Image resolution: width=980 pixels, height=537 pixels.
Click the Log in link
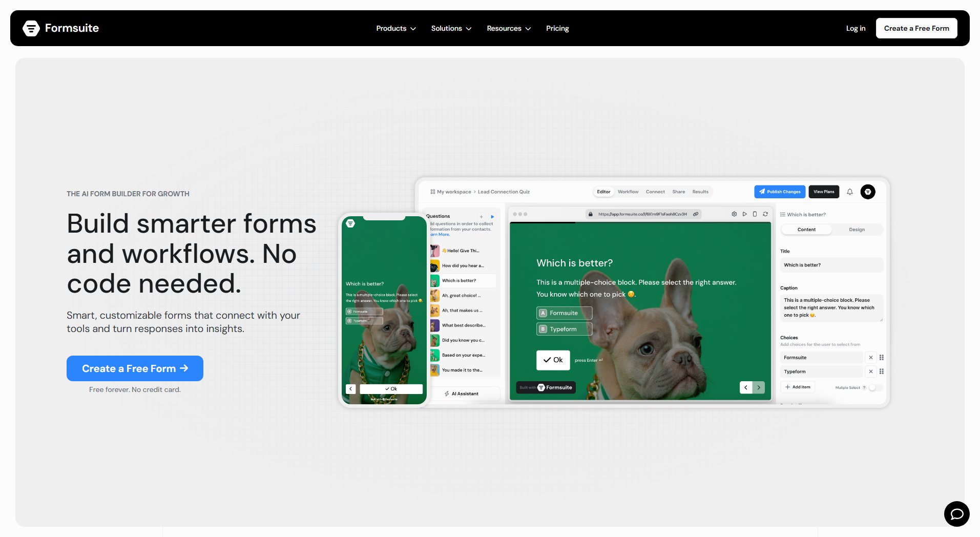point(856,28)
